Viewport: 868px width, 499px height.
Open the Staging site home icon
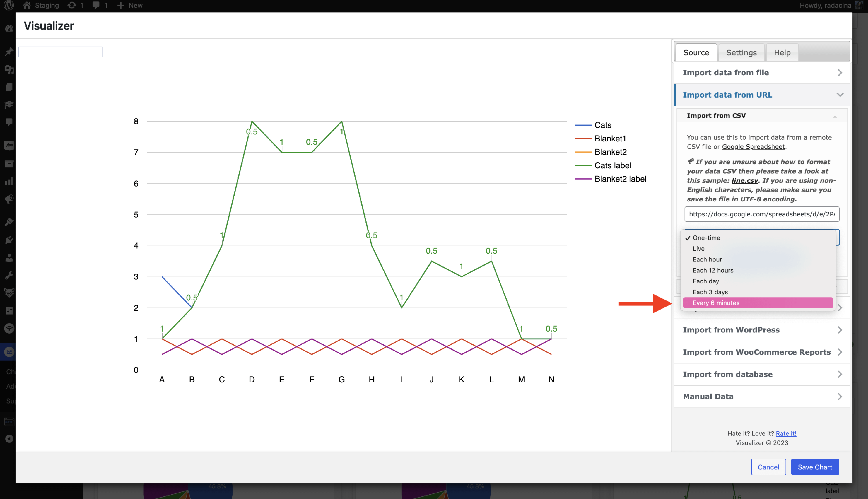pos(27,5)
